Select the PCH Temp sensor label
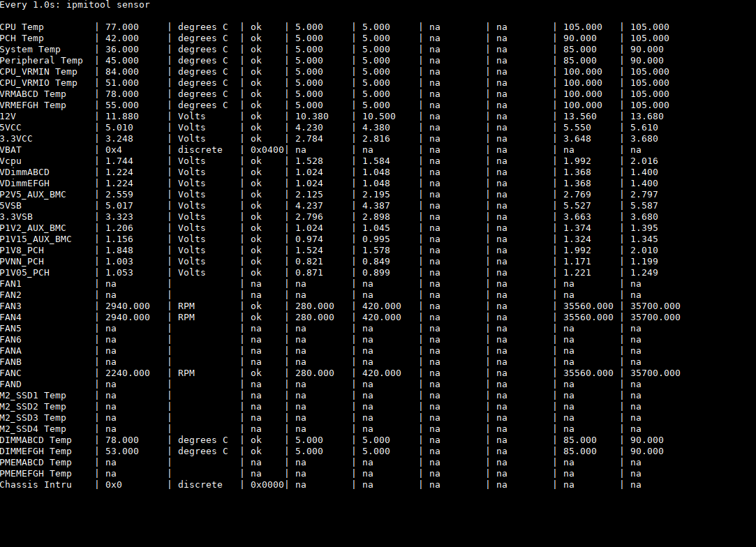This screenshot has width=756, height=547. (x=22, y=38)
